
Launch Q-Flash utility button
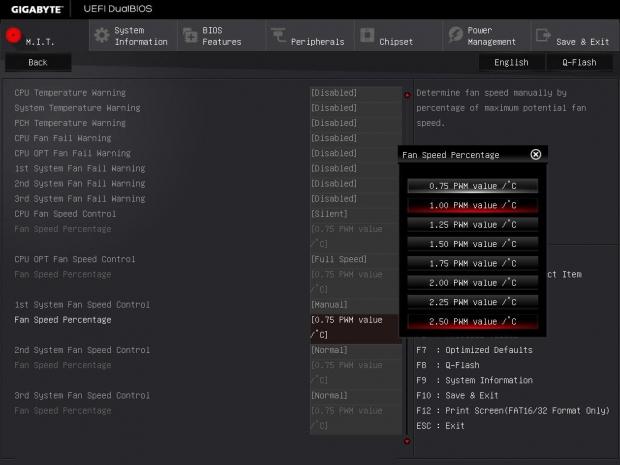[579, 62]
